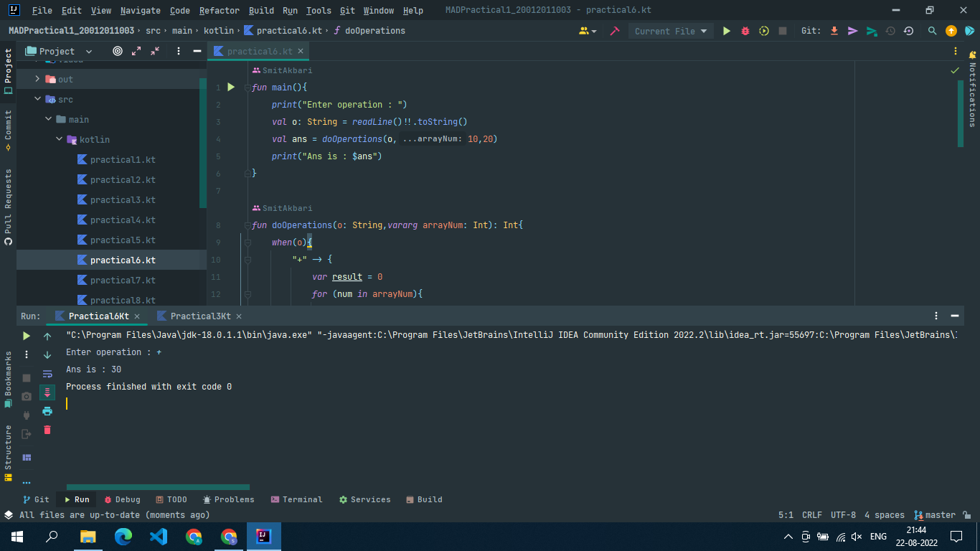The width and height of the screenshot is (980, 551).
Task: Collapse the src folder in the tree
Action: [x=37, y=99]
